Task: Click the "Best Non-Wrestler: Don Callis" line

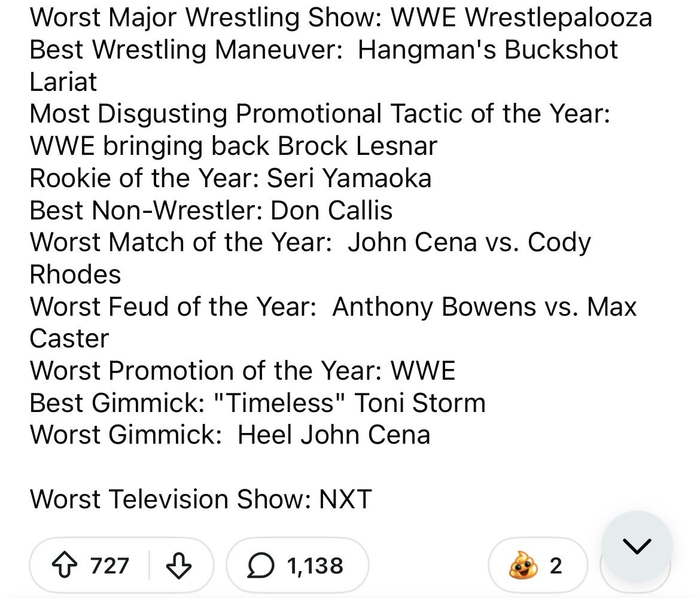Action: (x=211, y=210)
